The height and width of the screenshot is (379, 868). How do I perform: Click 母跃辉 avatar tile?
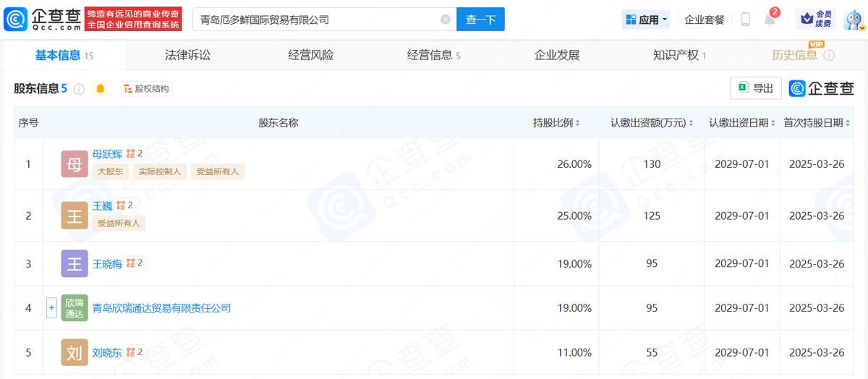[75, 164]
